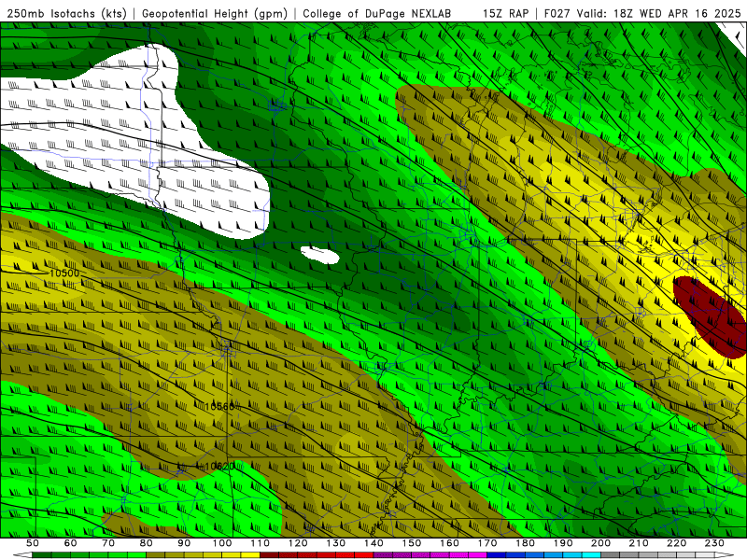Click the 230 value on the legend scale

(714, 543)
